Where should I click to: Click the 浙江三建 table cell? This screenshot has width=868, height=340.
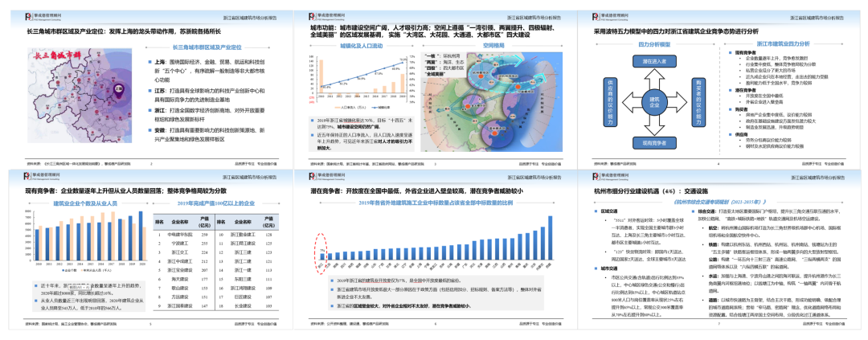(244, 252)
